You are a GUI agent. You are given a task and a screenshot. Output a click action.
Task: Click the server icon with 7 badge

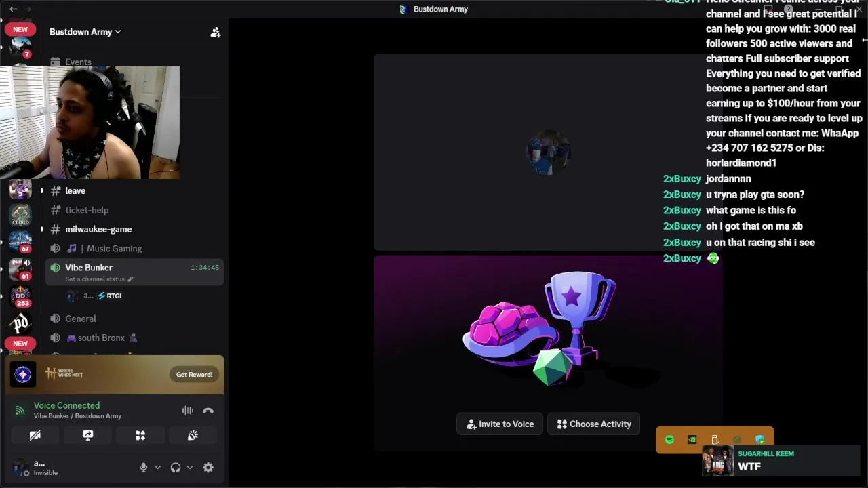coord(20,48)
